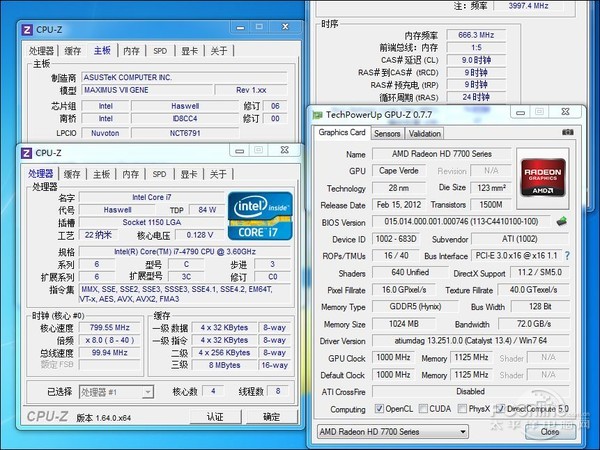
Task: Click the '4 x 256 KBytes' level 2 cache value
Action: (x=224, y=352)
